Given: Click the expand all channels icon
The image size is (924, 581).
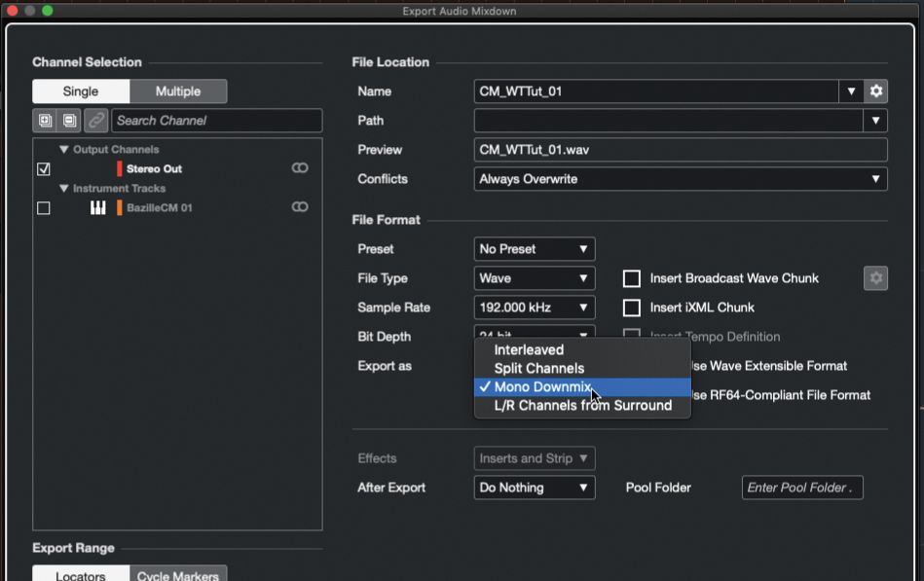Looking at the screenshot, I should click(x=45, y=121).
